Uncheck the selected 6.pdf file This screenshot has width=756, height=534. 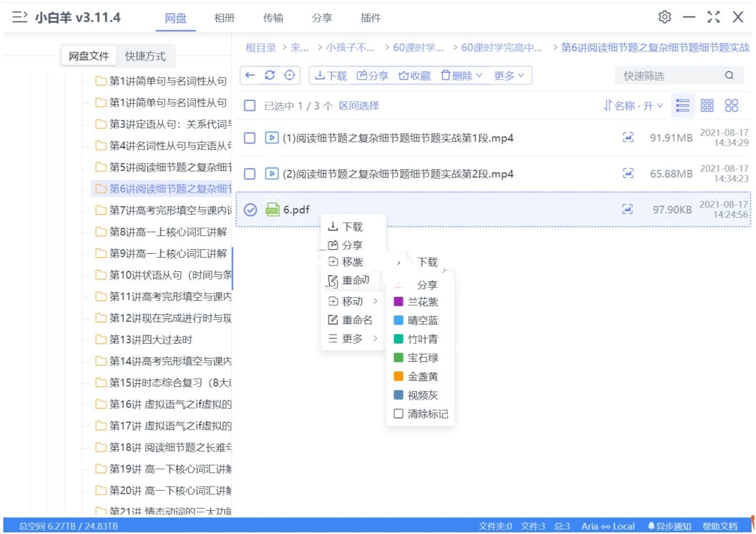pos(249,210)
